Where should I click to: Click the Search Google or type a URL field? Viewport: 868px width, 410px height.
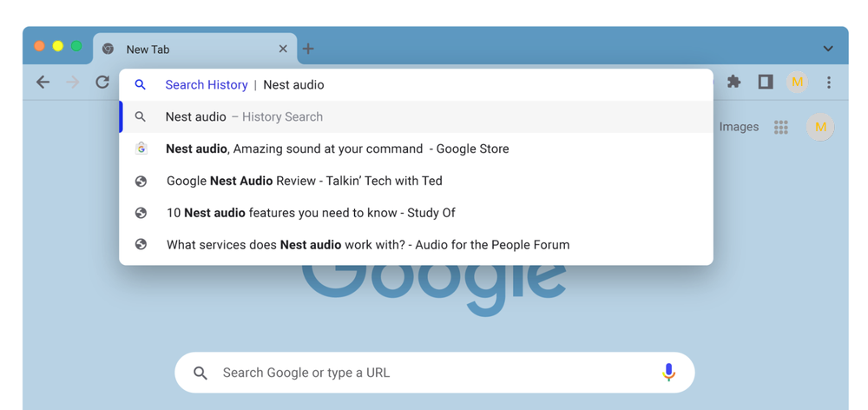pos(435,373)
